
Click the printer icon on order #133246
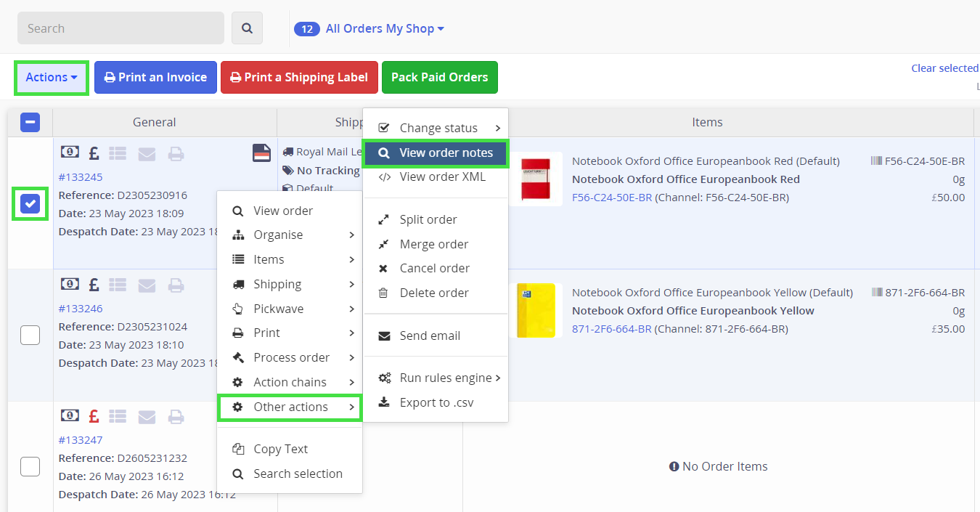[x=176, y=285]
